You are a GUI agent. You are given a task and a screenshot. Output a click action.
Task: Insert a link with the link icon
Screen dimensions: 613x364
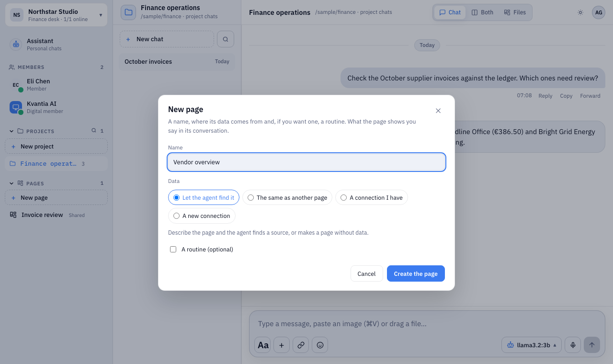click(x=301, y=345)
